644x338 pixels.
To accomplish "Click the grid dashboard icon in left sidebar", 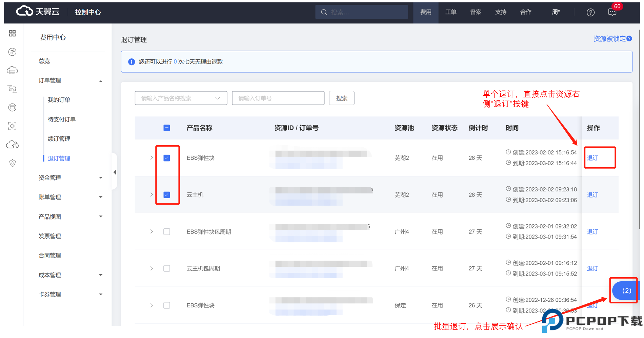I will pos(13,33).
